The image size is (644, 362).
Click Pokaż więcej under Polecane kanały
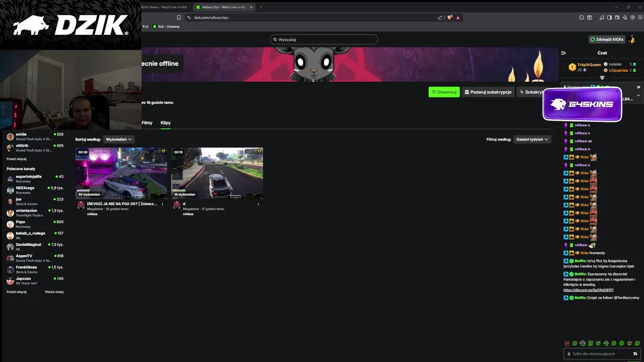pos(17,292)
